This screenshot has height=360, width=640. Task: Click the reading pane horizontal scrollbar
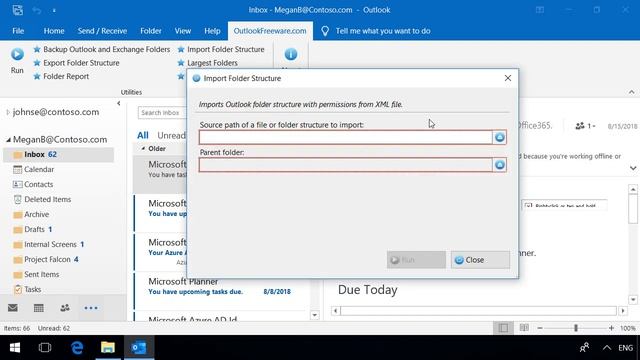coord(479,311)
